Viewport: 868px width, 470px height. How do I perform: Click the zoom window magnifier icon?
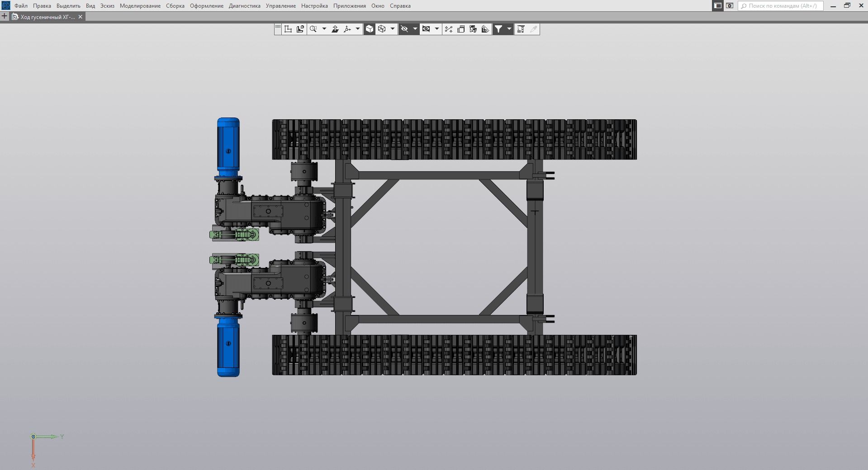[313, 29]
